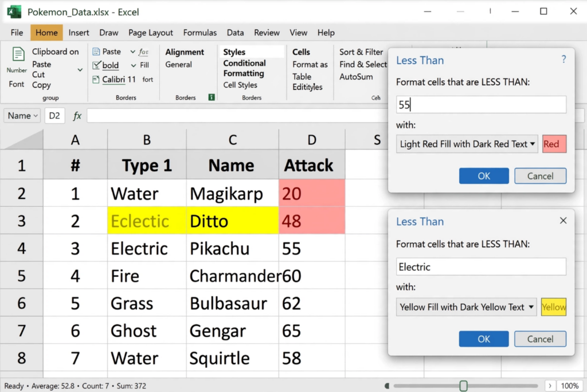
Task: Click the input field containing Electric
Action: [481, 266]
